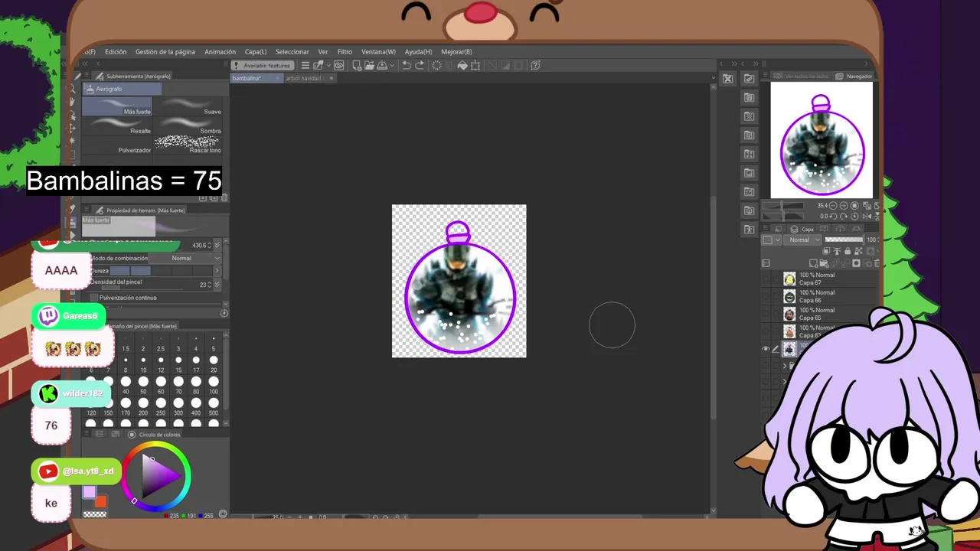Open the Animación menu
Viewport: 980px width, 551px height.
220,52
